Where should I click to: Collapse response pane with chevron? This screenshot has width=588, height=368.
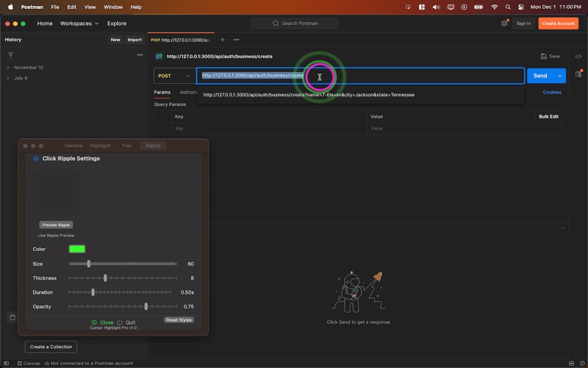point(562,228)
